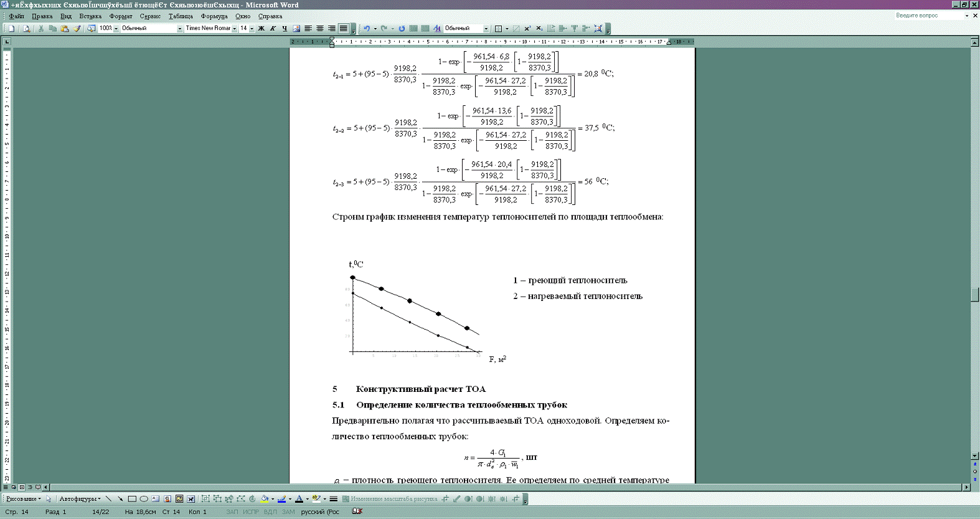This screenshot has height=519, width=980.
Task: Paste from clipboard toolbar icon
Action: pos(65,29)
